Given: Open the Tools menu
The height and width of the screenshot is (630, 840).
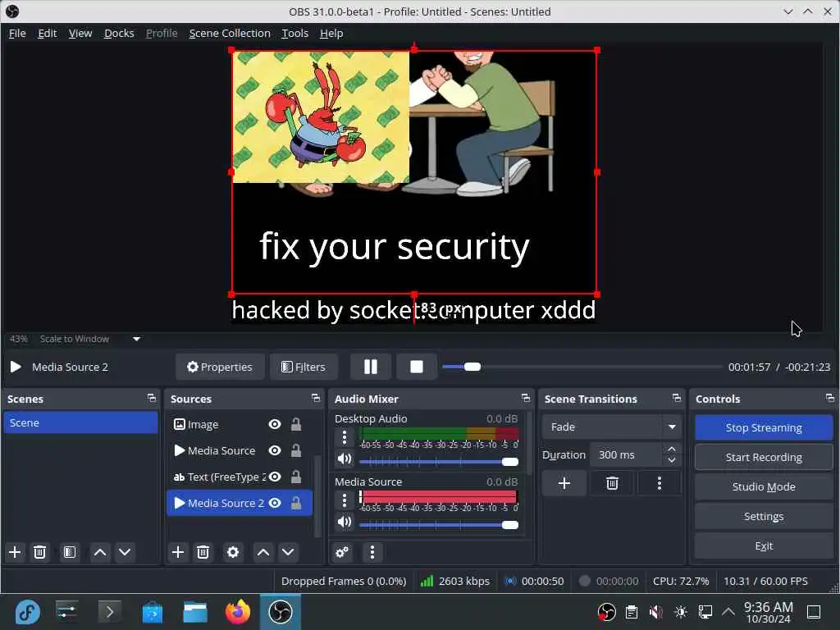Looking at the screenshot, I should click(x=295, y=33).
